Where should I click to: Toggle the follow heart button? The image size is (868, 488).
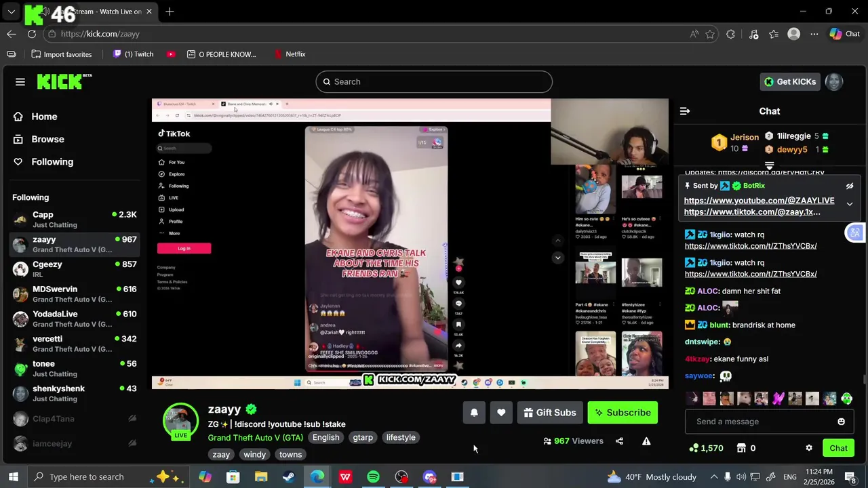click(x=501, y=412)
